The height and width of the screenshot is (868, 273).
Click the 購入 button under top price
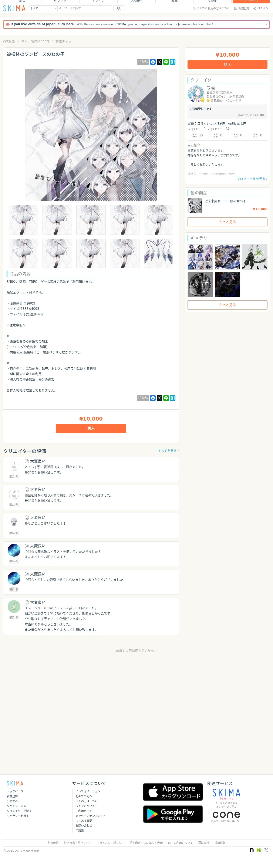(x=227, y=64)
